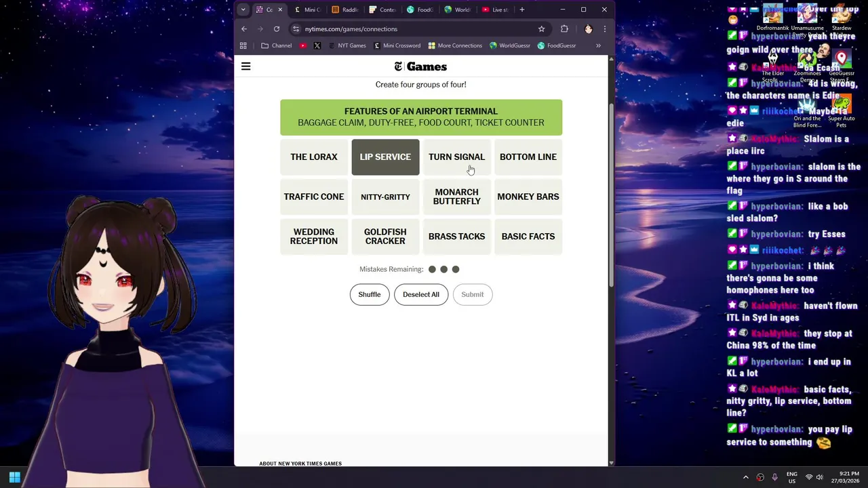Click the Shuffle button

click(370, 294)
